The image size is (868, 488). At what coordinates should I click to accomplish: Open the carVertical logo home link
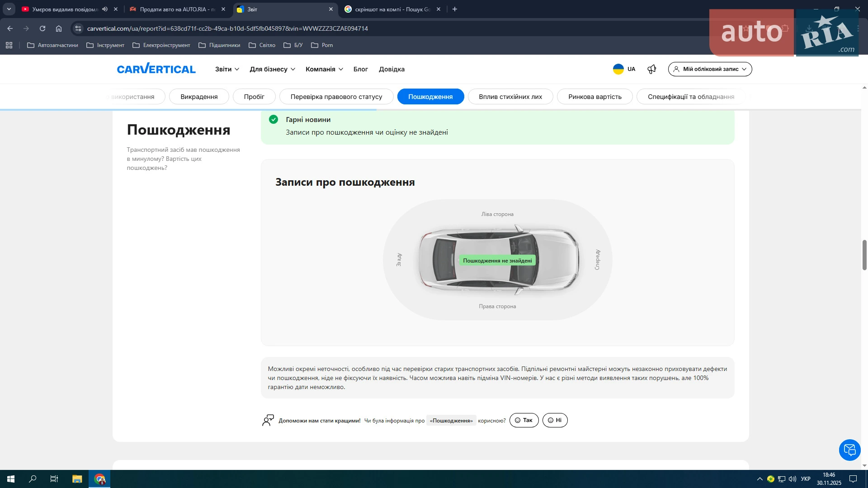(156, 69)
